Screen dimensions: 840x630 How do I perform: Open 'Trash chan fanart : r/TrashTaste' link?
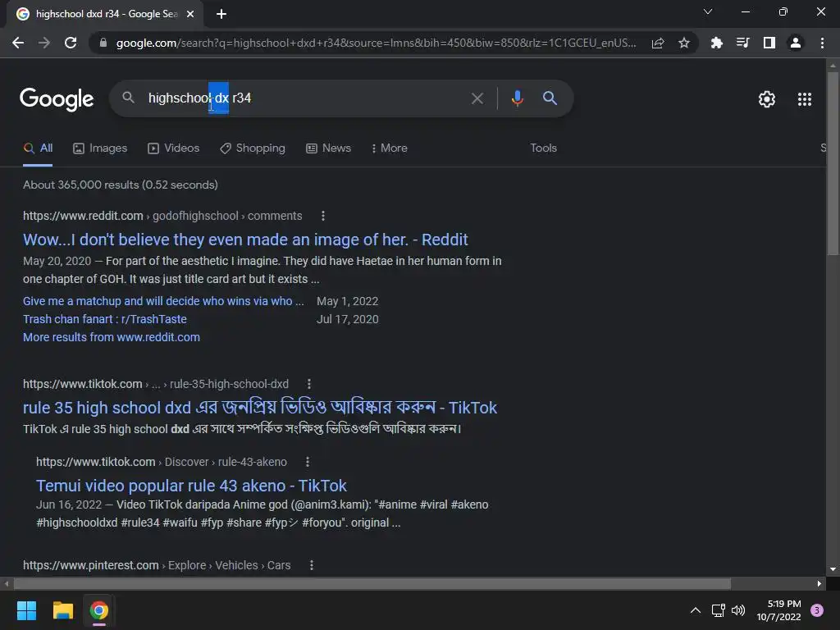point(105,319)
